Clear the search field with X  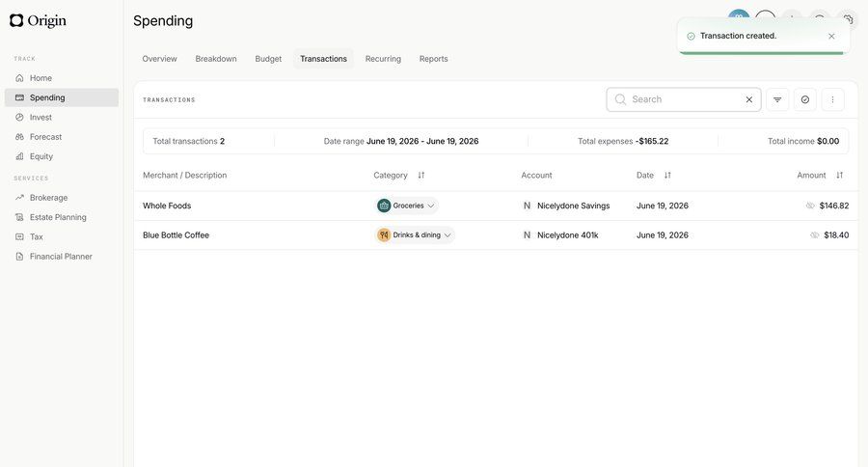coord(749,99)
